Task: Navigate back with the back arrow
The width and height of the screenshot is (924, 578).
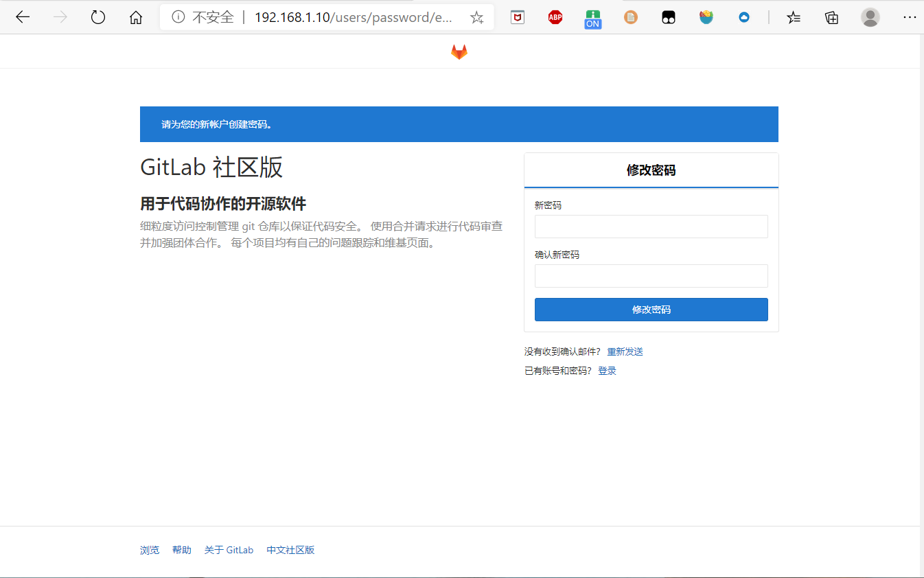Action: click(23, 17)
